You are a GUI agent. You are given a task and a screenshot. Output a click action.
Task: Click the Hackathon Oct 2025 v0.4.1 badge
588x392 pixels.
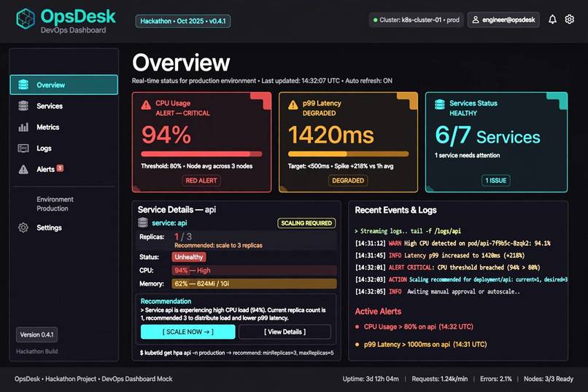click(x=183, y=21)
